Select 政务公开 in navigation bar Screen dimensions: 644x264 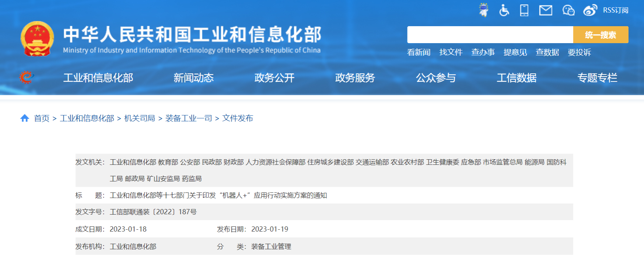pyautogui.click(x=274, y=78)
